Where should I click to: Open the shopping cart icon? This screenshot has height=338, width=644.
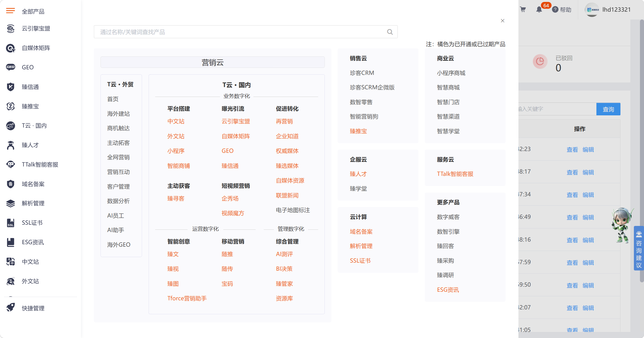523,10
